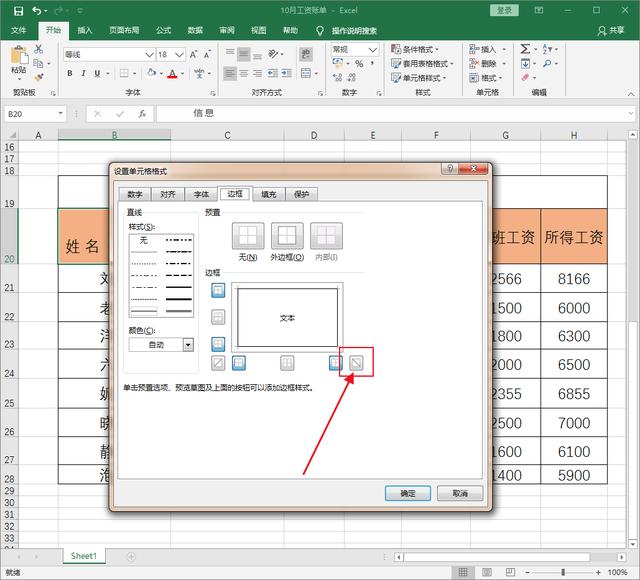This screenshot has width=640, height=580.
Task: Click the dialog help question mark
Action: coord(450,168)
